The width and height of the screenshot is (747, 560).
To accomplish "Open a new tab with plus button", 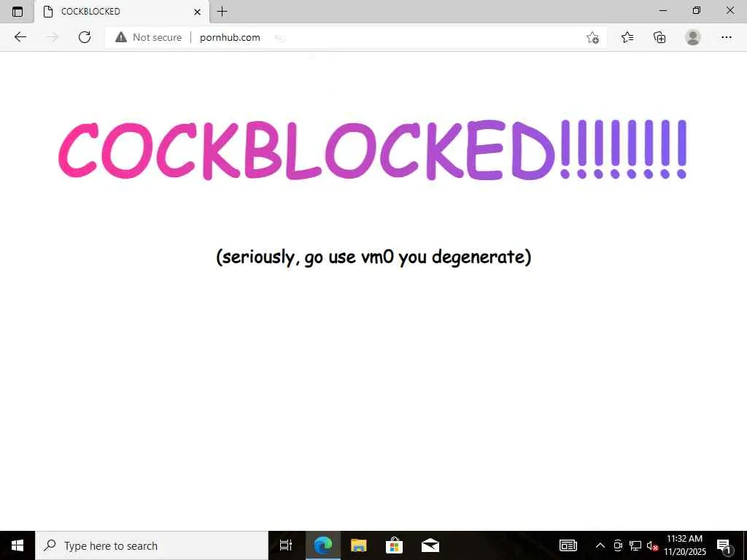I will coord(222,12).
